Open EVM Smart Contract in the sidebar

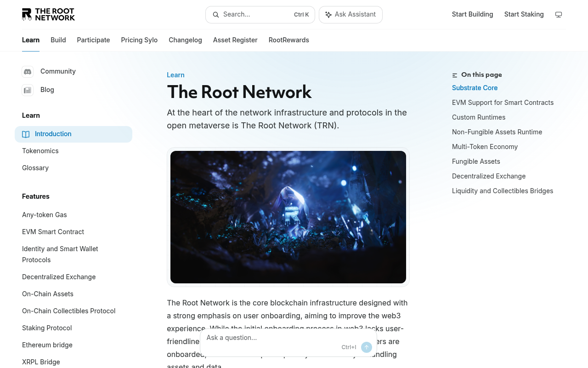click(53, 232)
